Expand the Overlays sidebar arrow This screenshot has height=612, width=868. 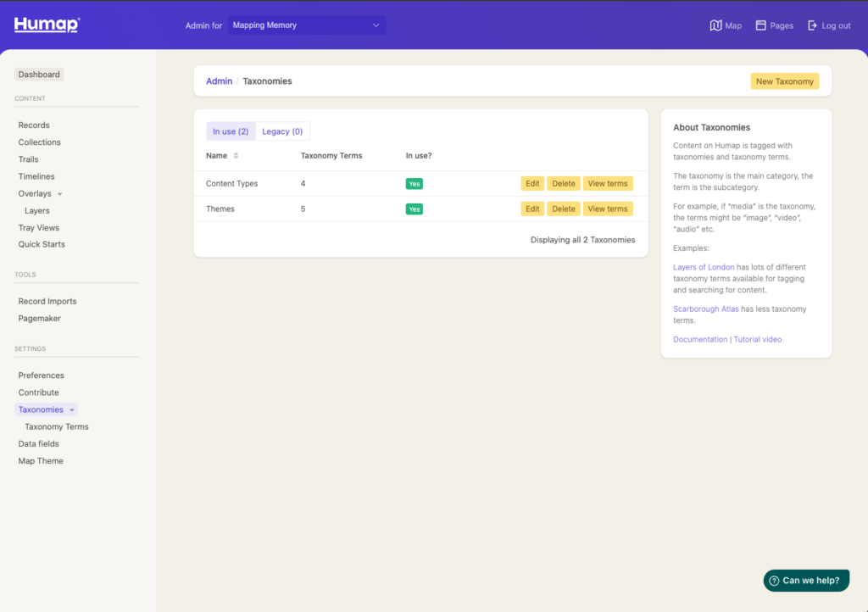(59, 194)
